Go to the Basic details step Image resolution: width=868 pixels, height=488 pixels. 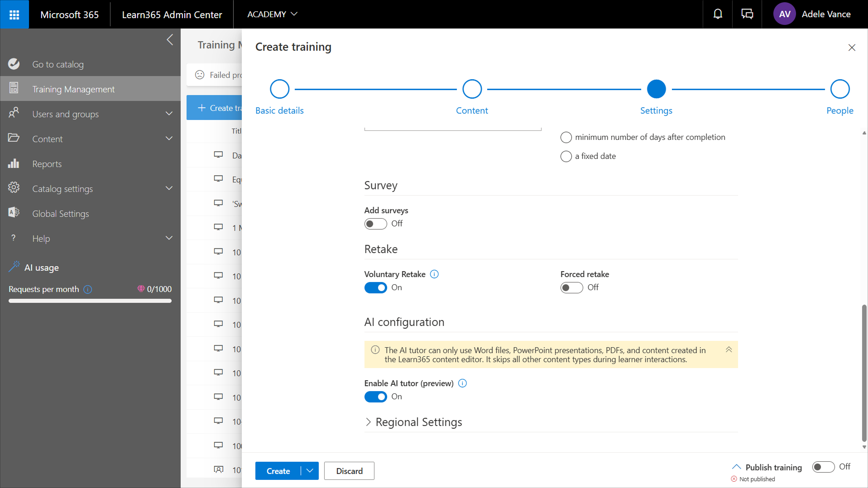[279, 89]
